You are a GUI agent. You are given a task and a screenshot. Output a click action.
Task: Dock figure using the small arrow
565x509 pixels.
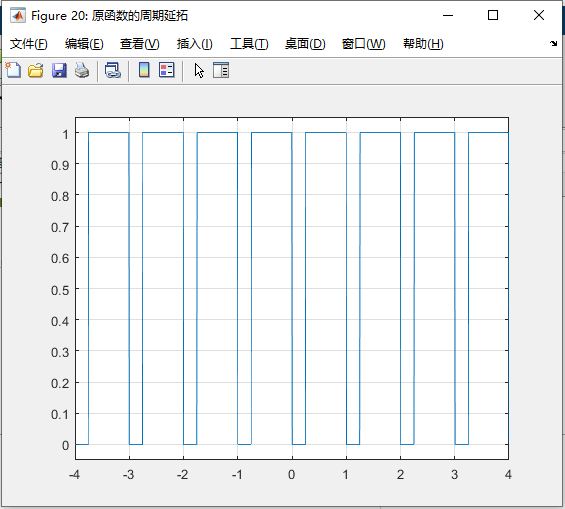[553, 44]
